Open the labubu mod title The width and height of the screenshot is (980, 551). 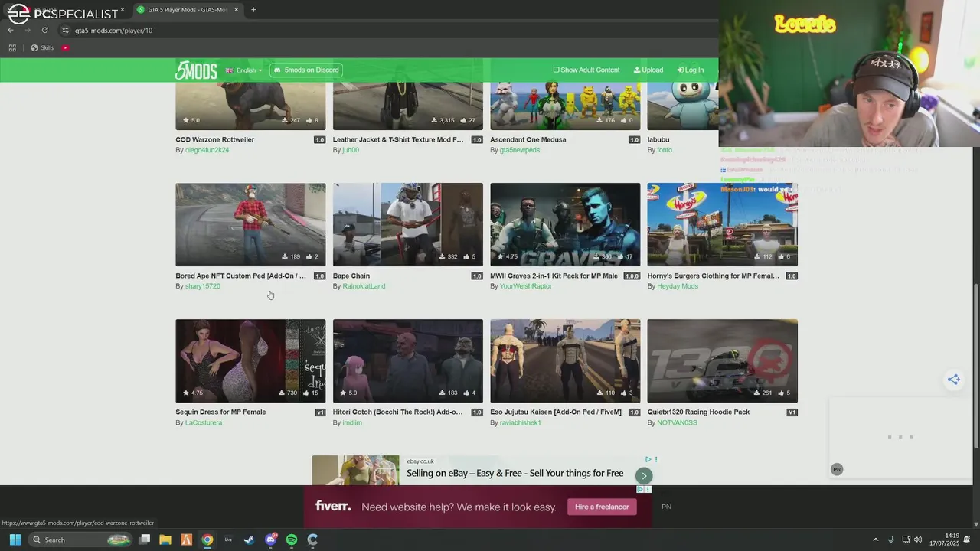pos(658,140)
